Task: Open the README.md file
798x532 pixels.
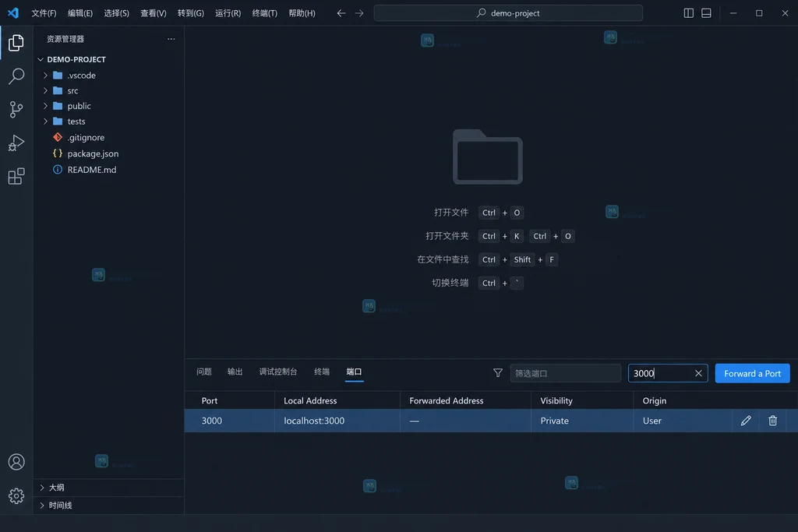Action: (x=92, y=169)
